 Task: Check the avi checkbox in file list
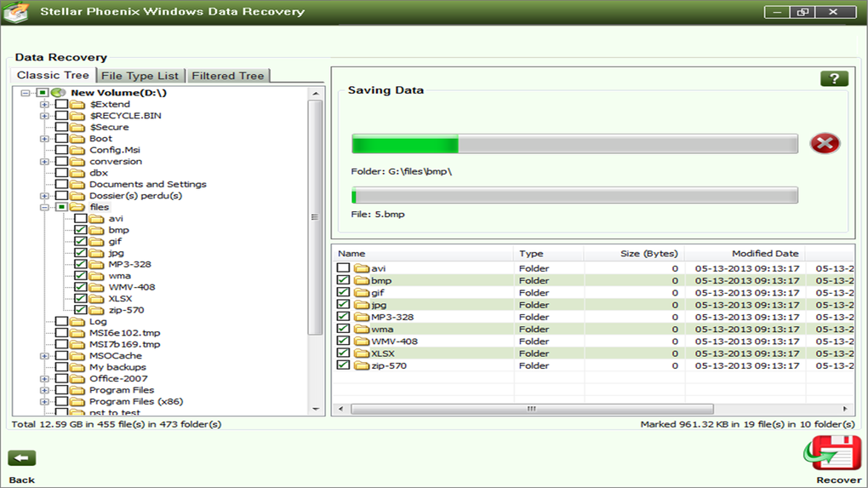click(x=343, y=267)
